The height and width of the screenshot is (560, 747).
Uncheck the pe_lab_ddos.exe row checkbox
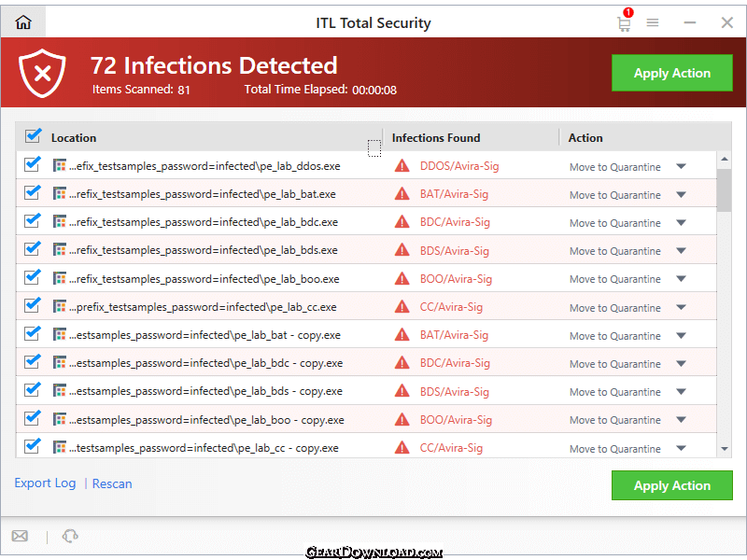33,164
